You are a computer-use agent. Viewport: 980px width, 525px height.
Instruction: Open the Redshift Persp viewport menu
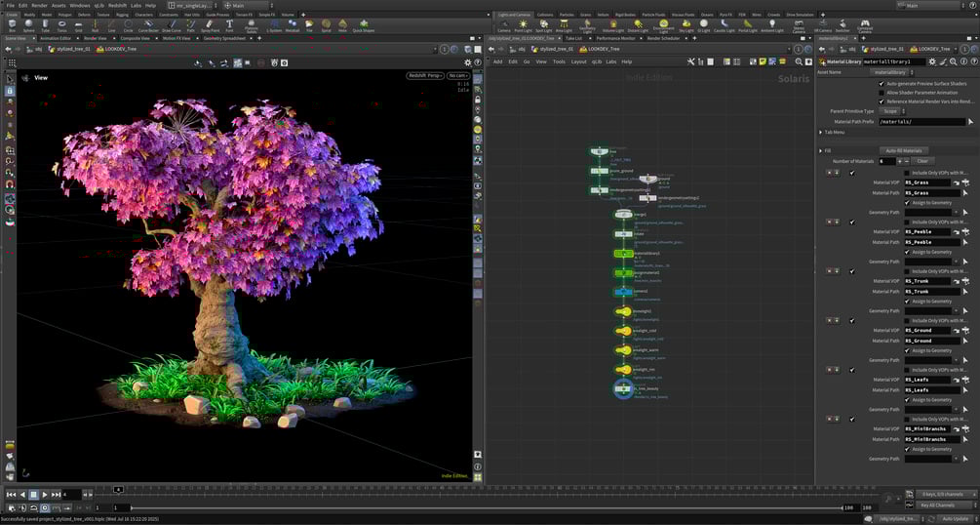(x=425, y=76)
